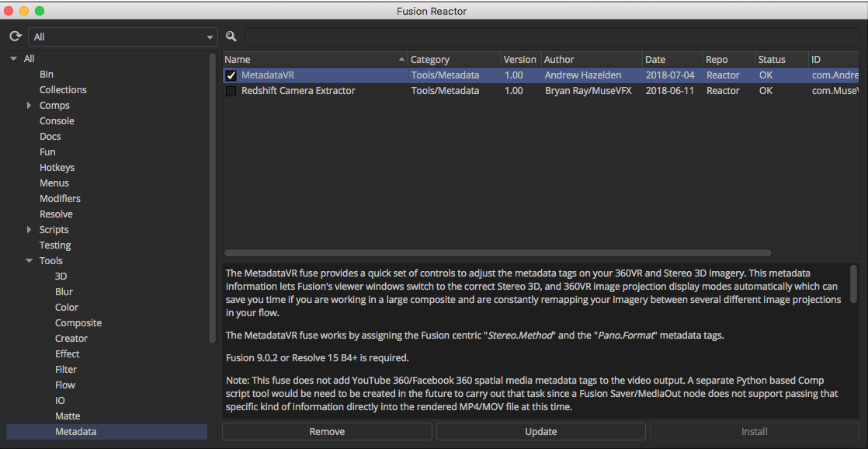868x449 pixels.
Task: Collapse the All tree node
Action: [14, 59]
